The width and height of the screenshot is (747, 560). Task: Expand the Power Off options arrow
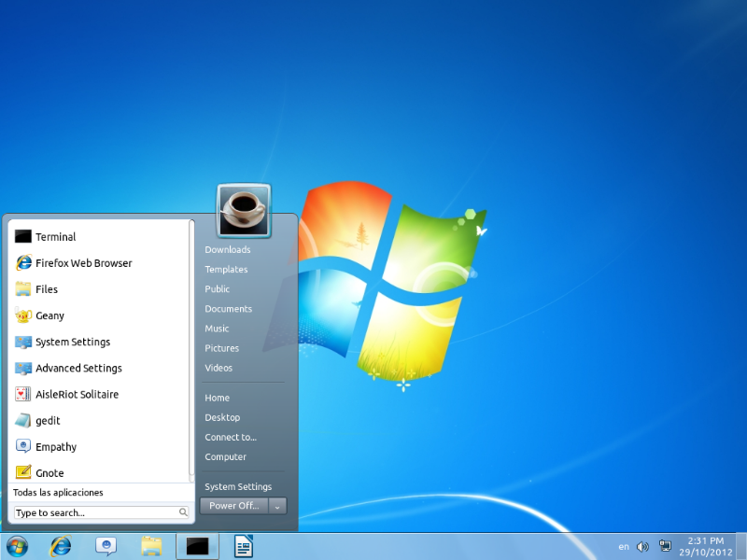277,506
